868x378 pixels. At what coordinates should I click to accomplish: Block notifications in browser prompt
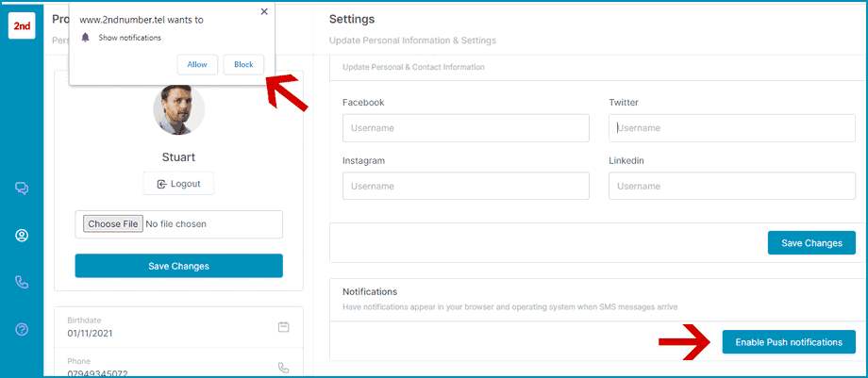(x=243, y=64)
